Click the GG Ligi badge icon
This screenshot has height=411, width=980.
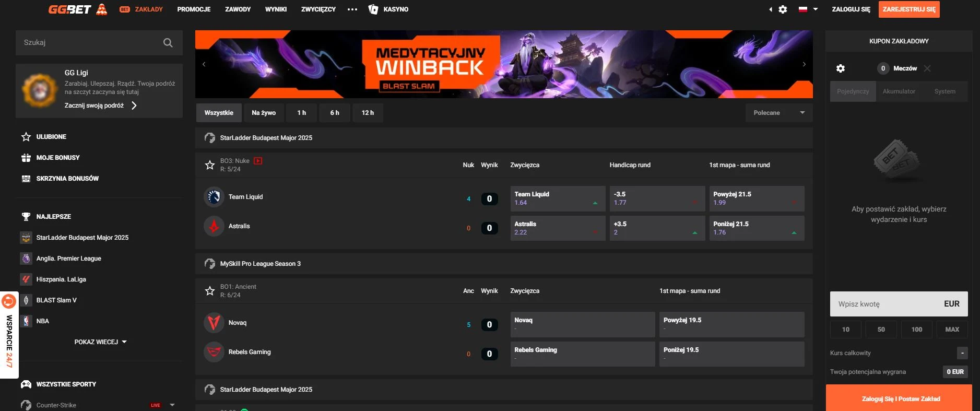pyautogui.click(x=39, y=91)
